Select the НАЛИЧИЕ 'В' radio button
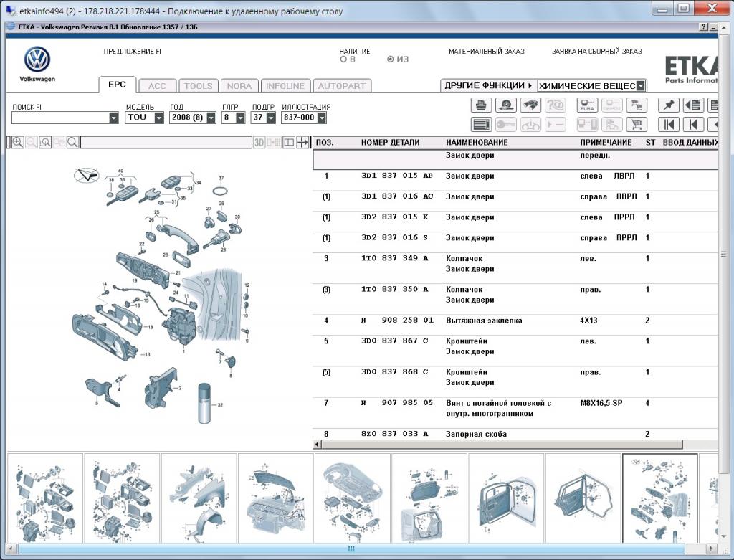This screenshot has width=734, height=560. [343, 60]
